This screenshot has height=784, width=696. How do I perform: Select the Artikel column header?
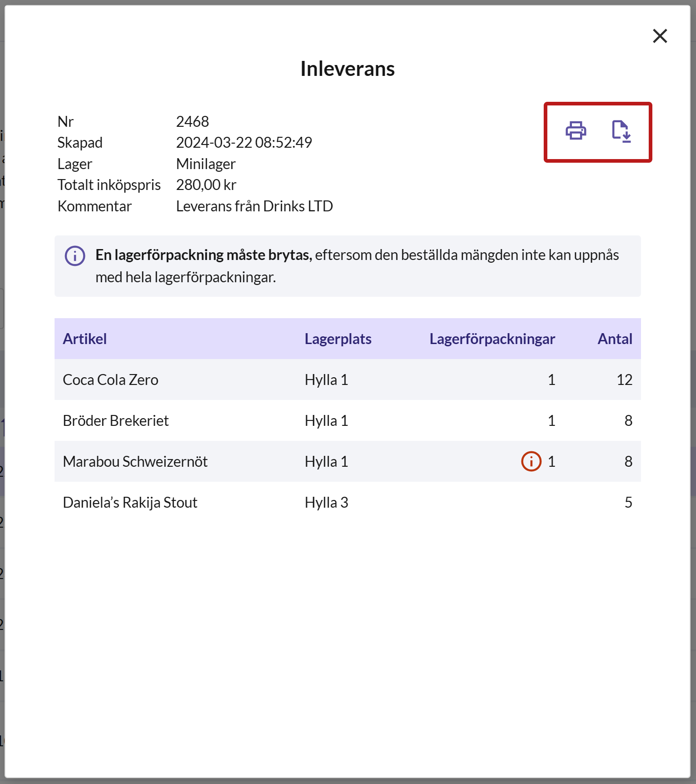[x=85, y=339]
